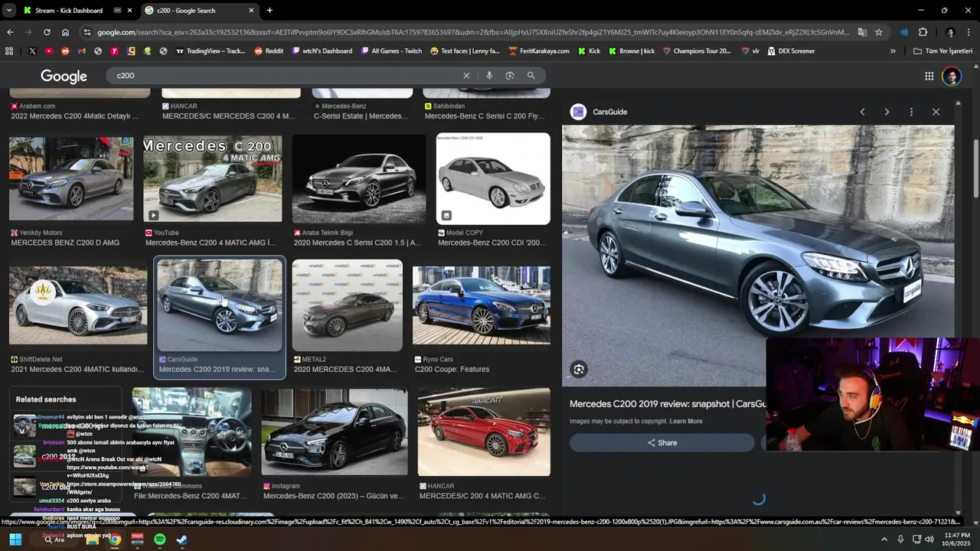Open the Learn More copyright link

686,421
